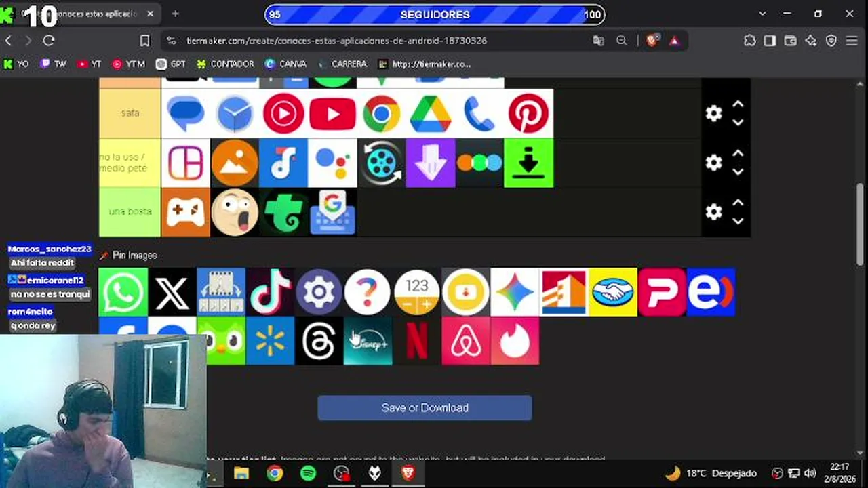
Task: Select the Calculator 123 app image
Action: pos(417,292)
